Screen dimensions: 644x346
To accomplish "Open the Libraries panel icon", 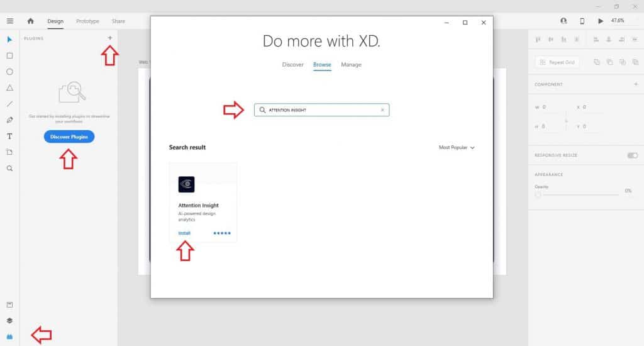I will (x=9, y=304).
